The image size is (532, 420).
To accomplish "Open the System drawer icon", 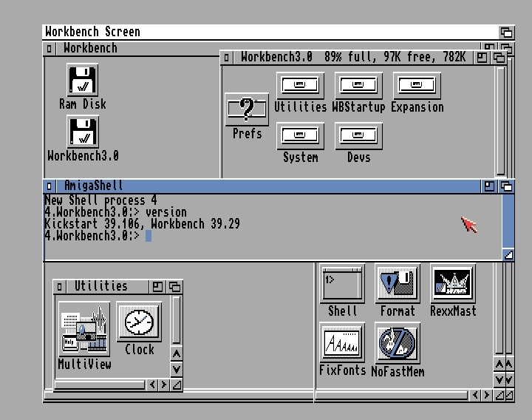I will (x=300, y=136).
